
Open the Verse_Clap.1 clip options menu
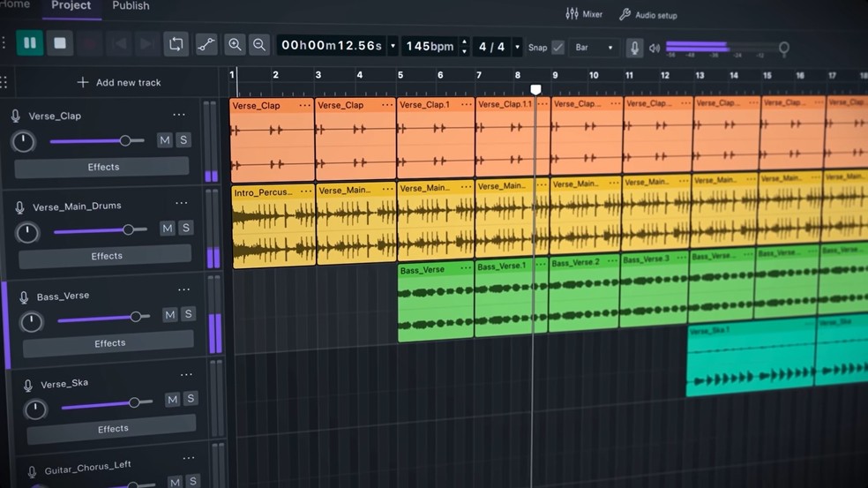click(467, 104)
